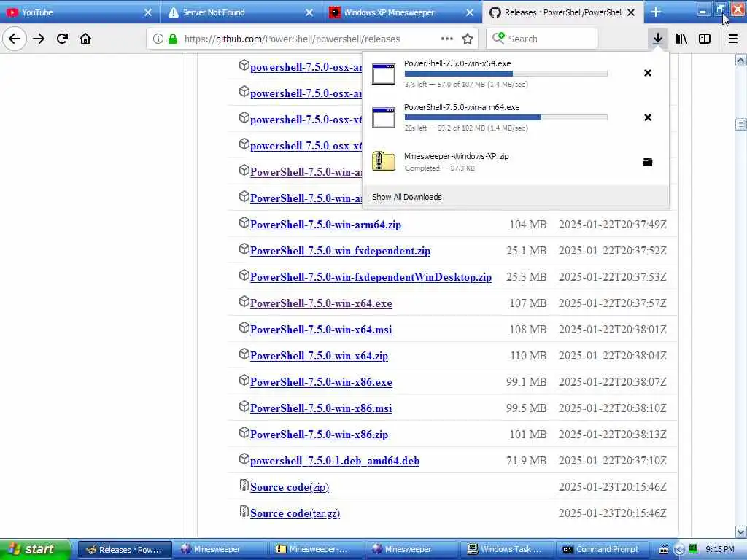Image resolution: width=747 pixels, height=560 pixels.
Task: Toggle the sidebar view
Action: [705, 39]
